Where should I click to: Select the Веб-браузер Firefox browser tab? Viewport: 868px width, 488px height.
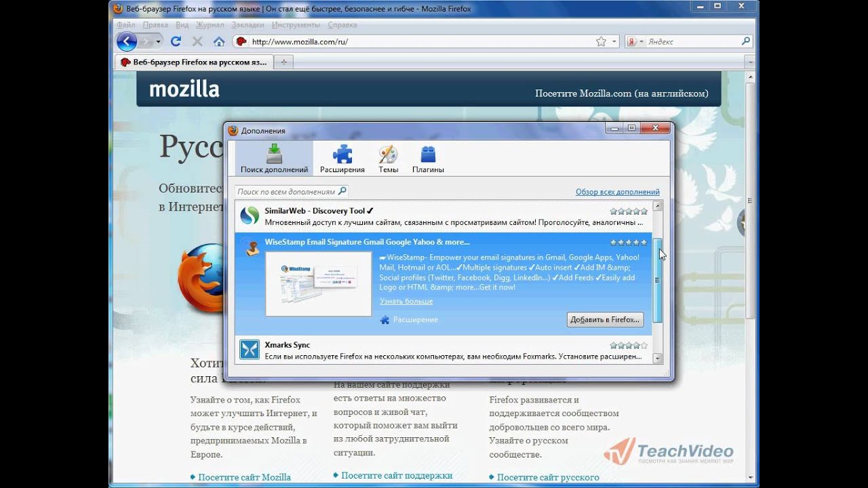click(193, 62)
